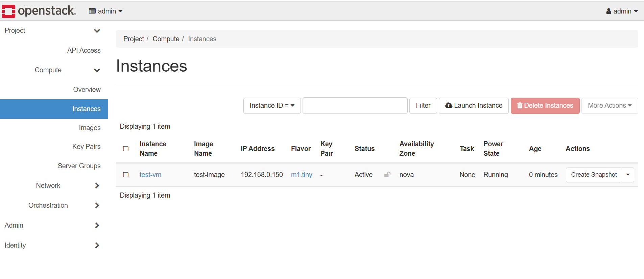The width and height of the screenshot is (644, 279).
Task: Open the Instance ID filter type dropdown
Action: pos(272,106)
